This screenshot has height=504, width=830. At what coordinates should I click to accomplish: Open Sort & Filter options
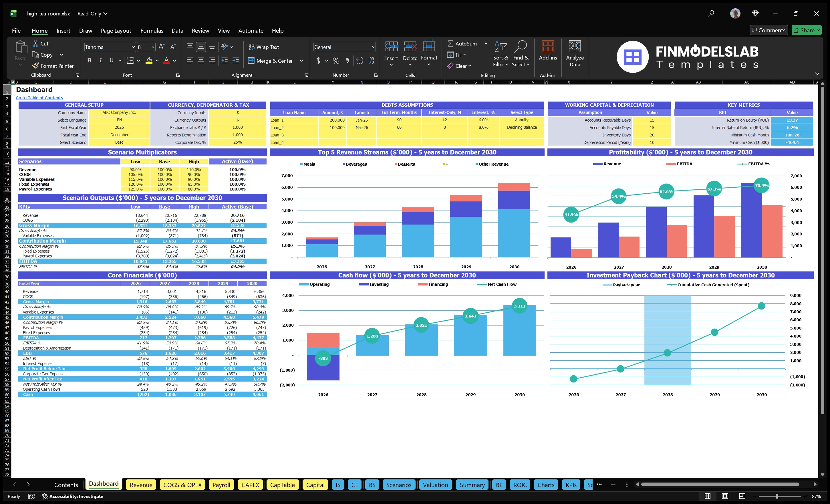pos(500,54)
